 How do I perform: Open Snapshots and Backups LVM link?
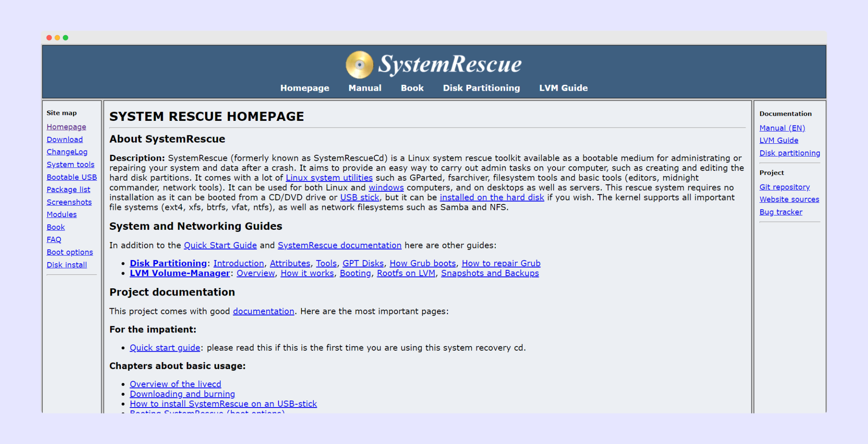[490, 274]
